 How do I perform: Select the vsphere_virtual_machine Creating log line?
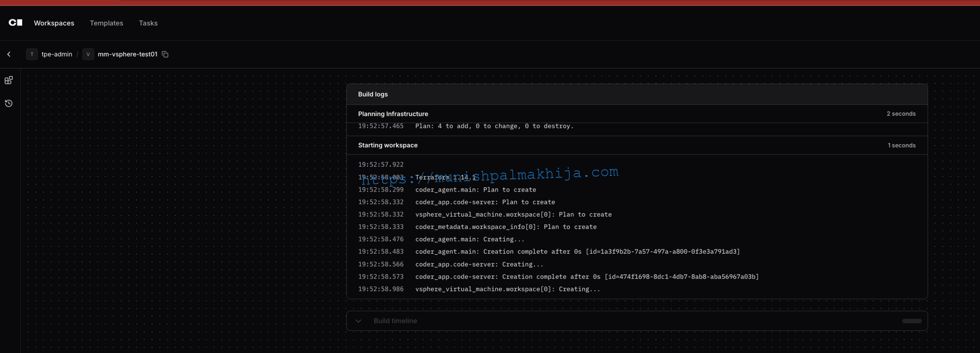pos(507,289)
